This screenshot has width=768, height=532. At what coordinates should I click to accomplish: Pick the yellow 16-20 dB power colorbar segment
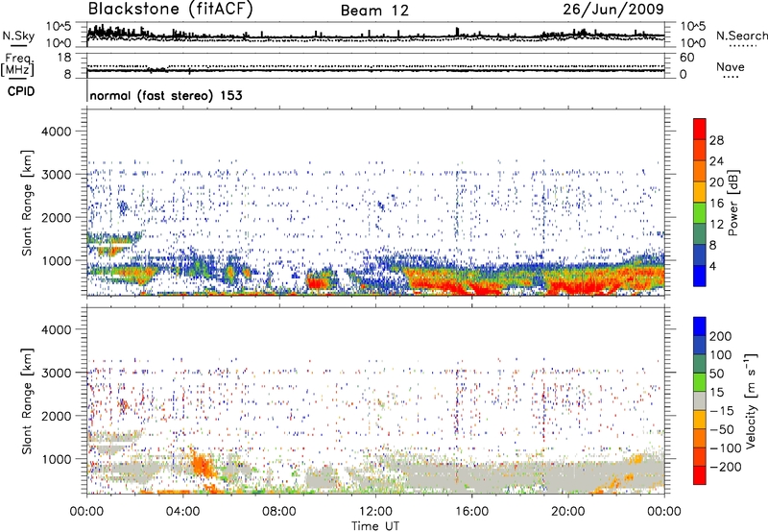[700, 192]
